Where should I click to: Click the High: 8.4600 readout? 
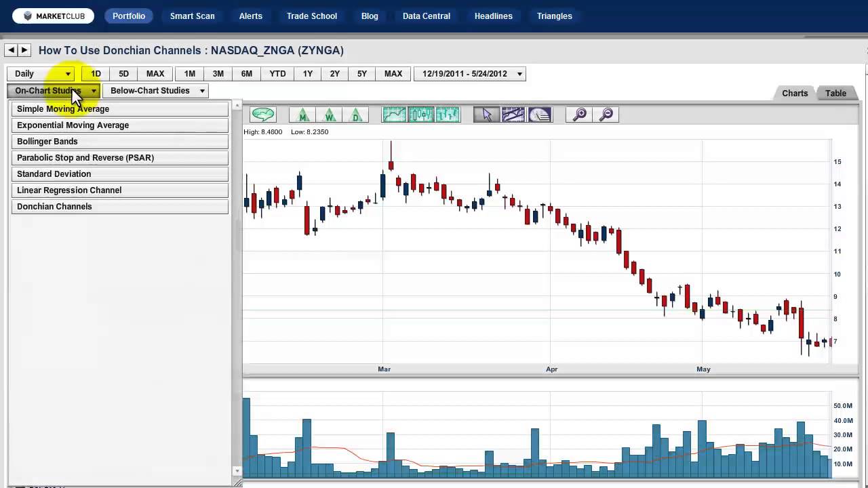pyautogui.click(x=263, y=132)
